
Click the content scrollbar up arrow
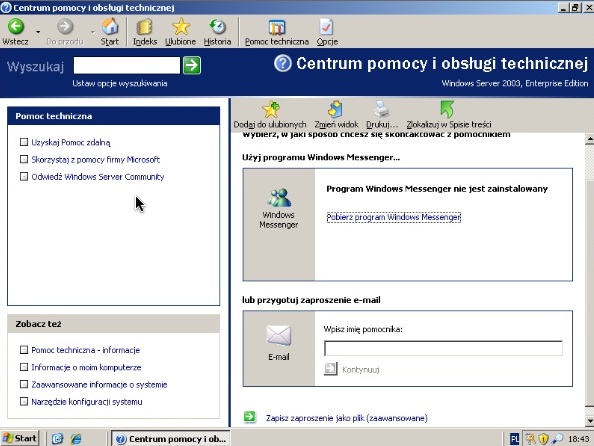(x=589, y=139)
